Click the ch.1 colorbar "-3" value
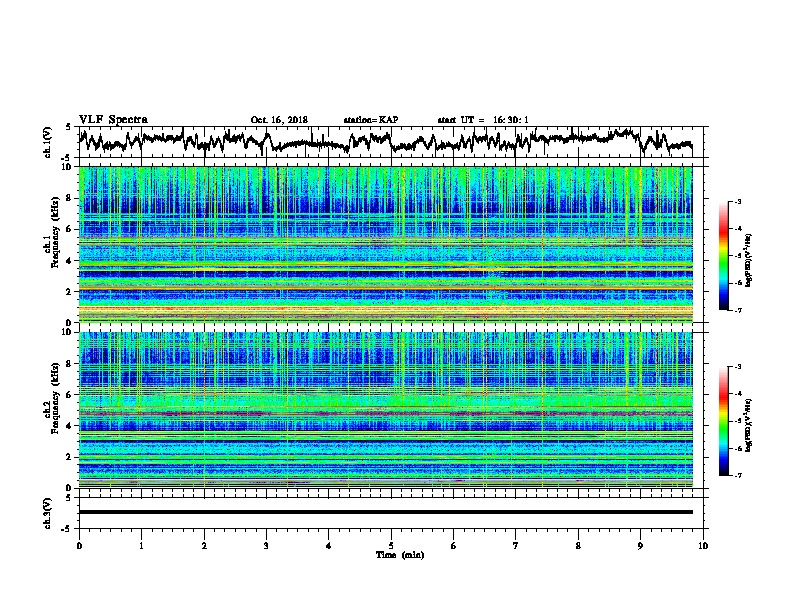The height and width of the screenshot is (612, 792). tap(737, 201)
